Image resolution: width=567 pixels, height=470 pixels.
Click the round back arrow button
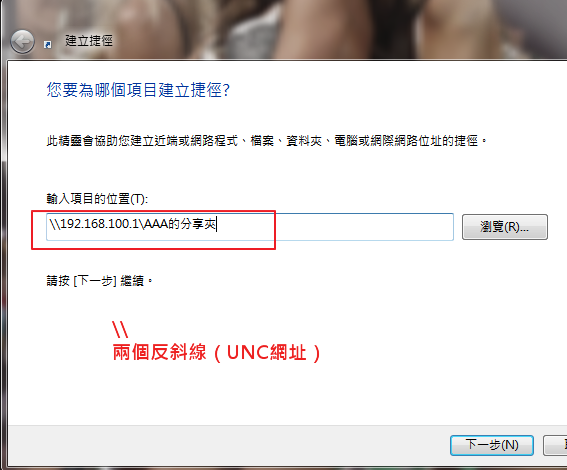click(x=22, y=42)
